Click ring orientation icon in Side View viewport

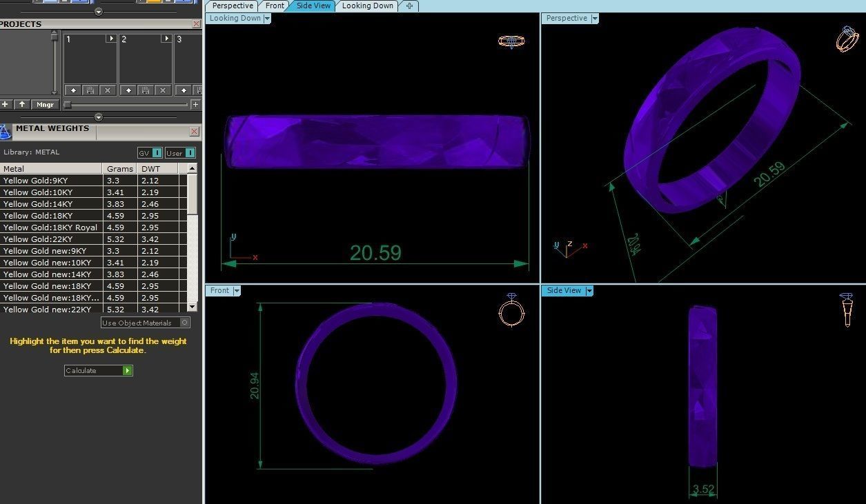(x=846, y=310)
